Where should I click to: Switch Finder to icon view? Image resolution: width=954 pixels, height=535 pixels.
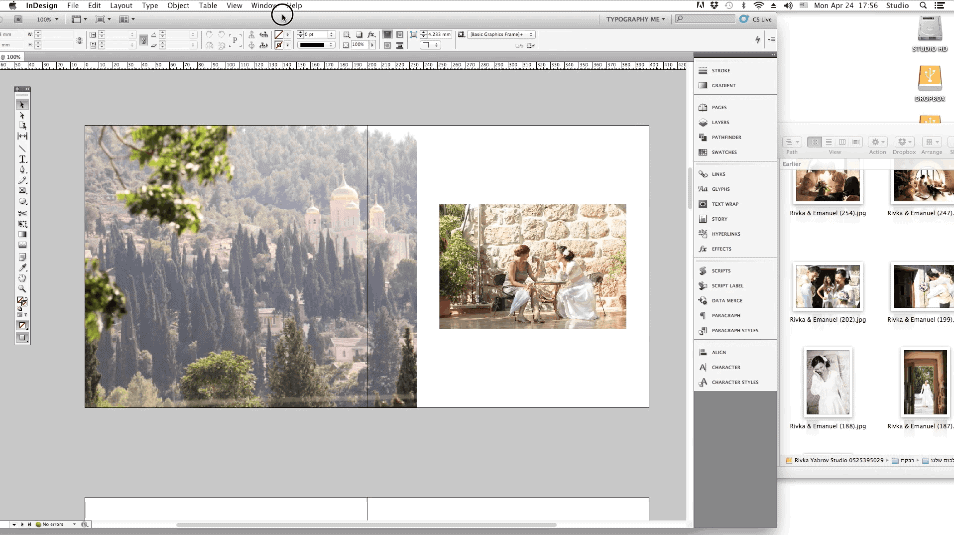point(815,143)
